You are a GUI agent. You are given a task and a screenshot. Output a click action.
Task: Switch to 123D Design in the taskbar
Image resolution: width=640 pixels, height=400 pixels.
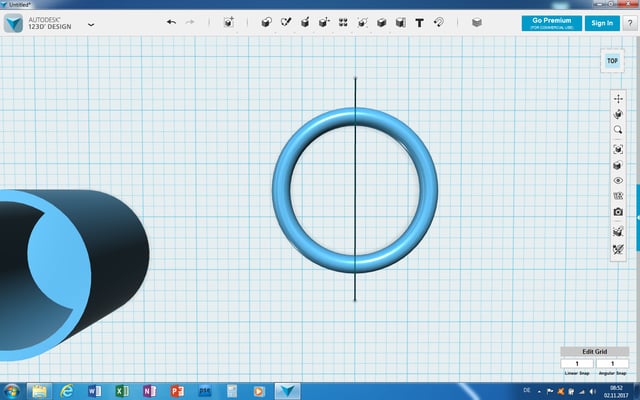point(288,391)
